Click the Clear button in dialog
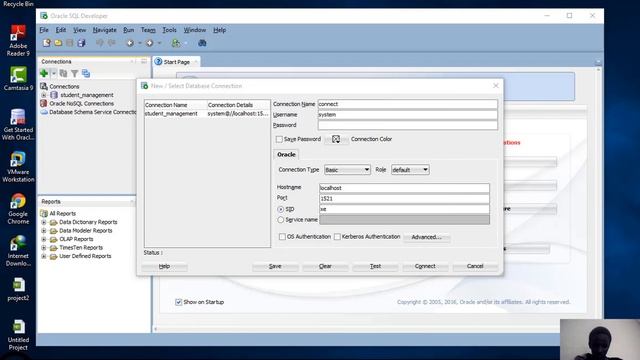 (x=325, y=266)
